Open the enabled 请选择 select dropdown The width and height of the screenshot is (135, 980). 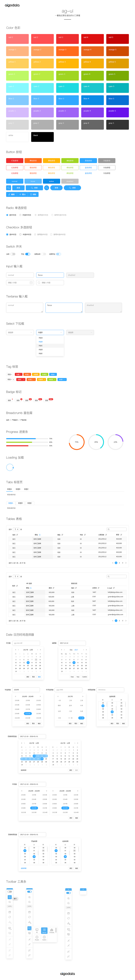point(20,332)
